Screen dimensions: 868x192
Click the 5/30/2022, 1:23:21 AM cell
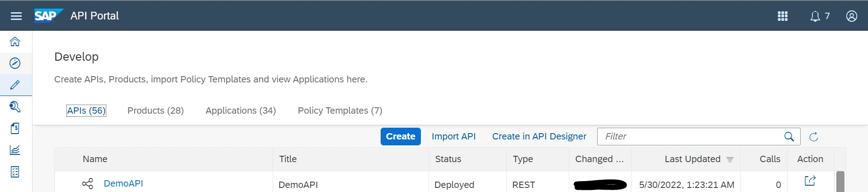(x=687, y=185)
